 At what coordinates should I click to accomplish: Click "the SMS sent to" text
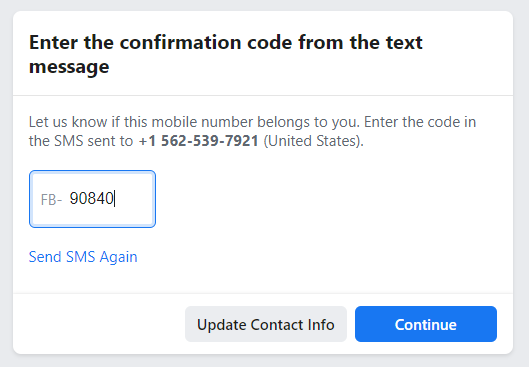(x=81, y=141)
